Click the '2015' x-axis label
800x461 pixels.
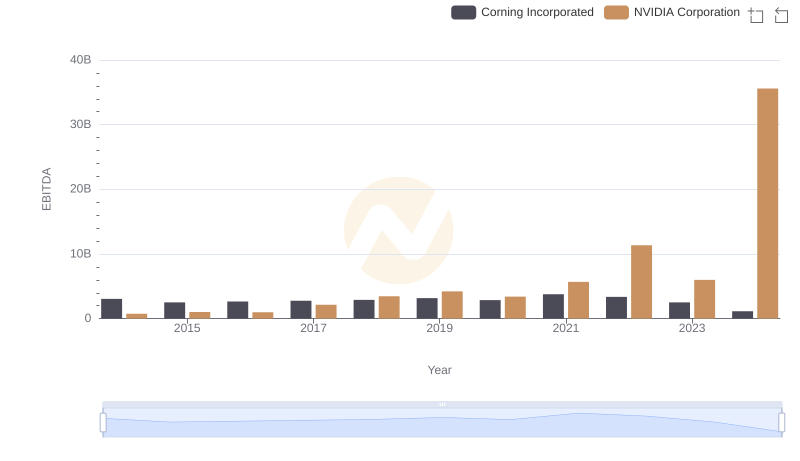click(187, 328)
